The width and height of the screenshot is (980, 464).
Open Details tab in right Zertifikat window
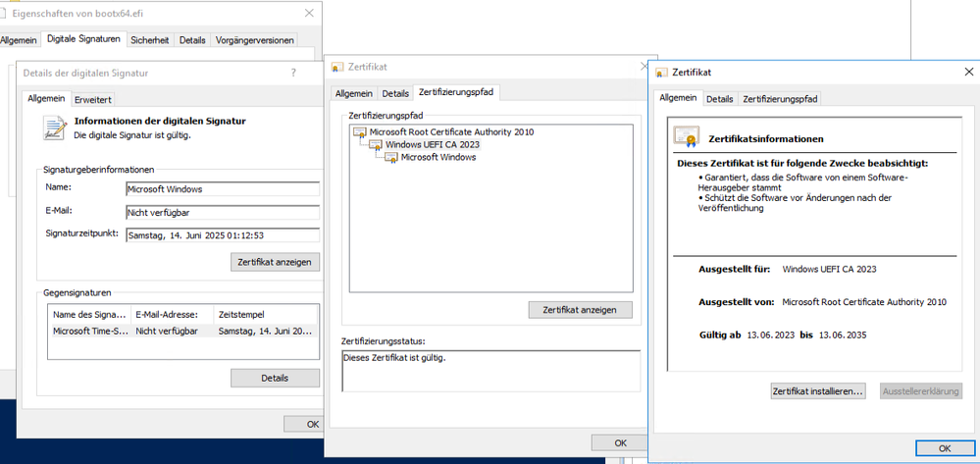click(720, 99)
